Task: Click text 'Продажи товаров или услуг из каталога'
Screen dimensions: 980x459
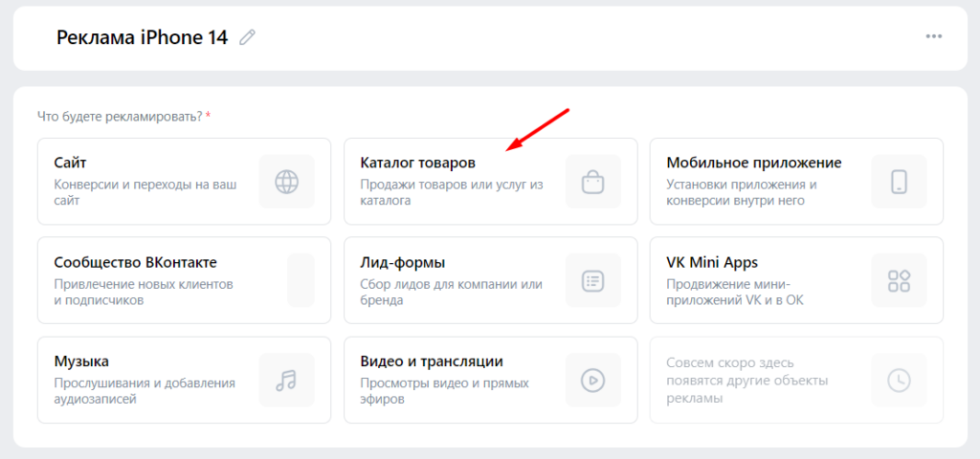Action: 452,193
